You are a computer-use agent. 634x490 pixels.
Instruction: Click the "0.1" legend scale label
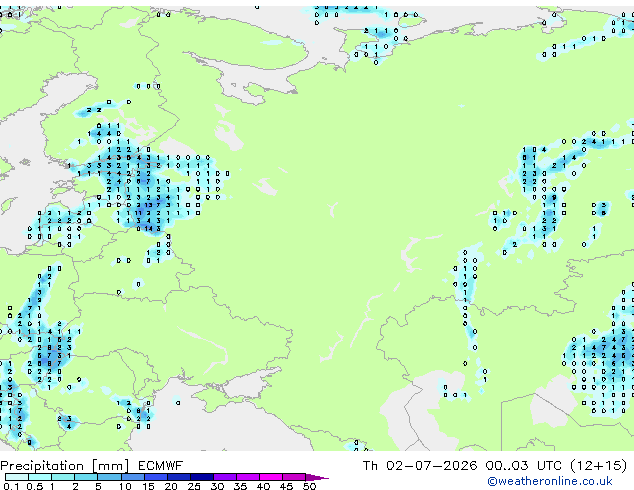click(x=11, y=486)
